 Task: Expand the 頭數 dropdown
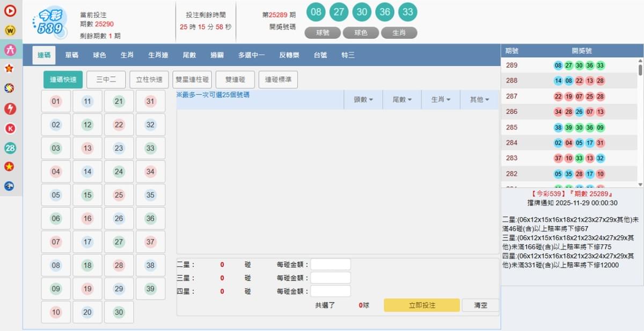(363, 99)
